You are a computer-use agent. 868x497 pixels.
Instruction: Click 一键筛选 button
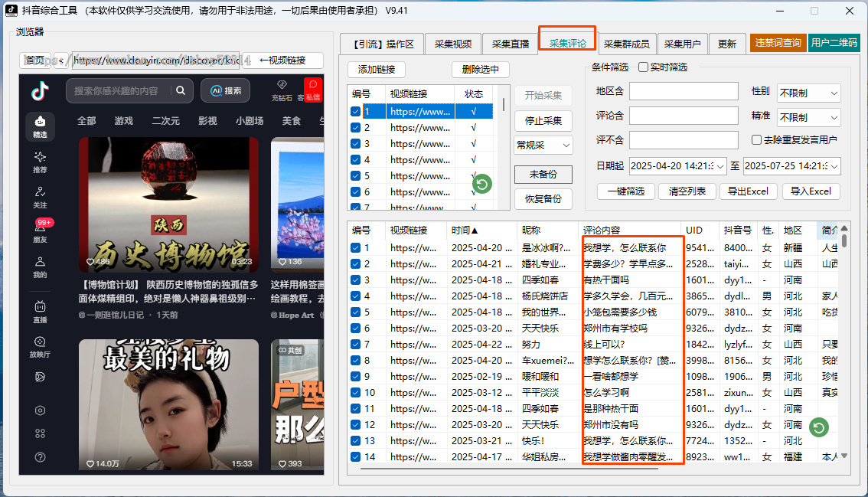[x=625, y=191]
